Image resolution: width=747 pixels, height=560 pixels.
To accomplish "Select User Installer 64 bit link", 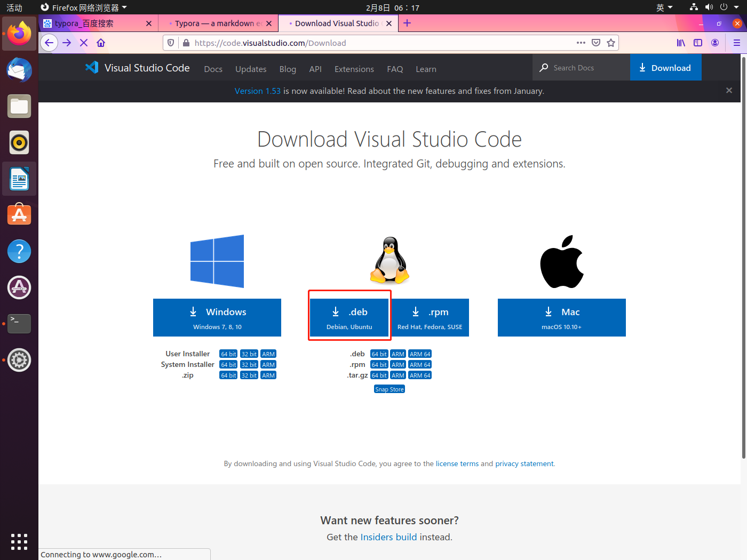I will [x=228, y=354].
